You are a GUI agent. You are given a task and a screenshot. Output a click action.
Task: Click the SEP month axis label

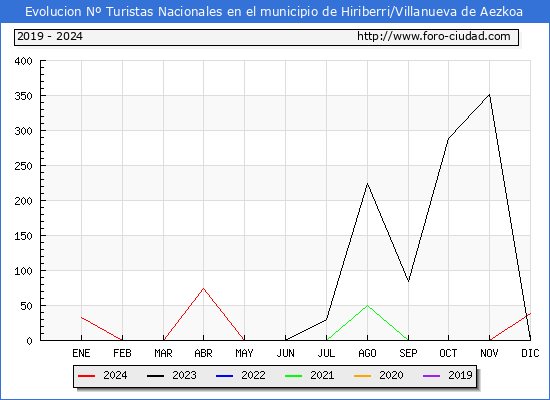(x=408, y=353)
